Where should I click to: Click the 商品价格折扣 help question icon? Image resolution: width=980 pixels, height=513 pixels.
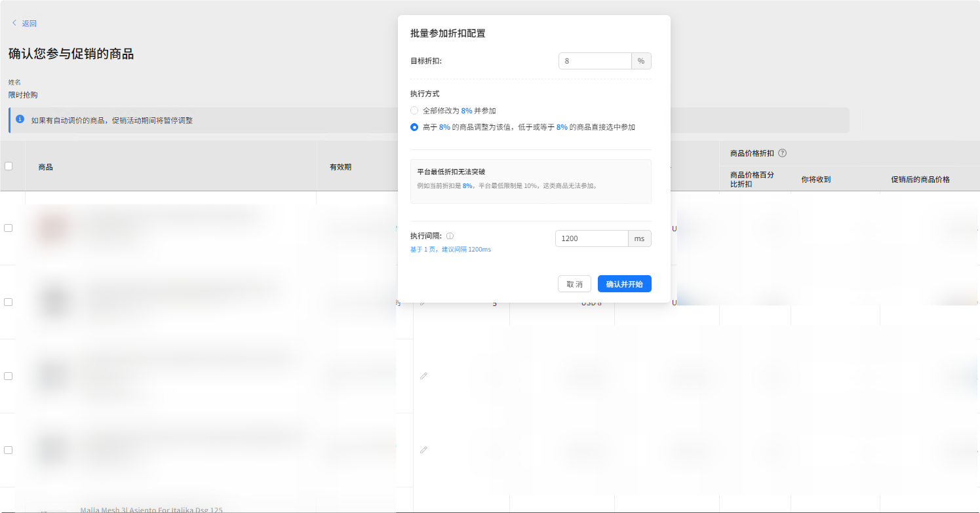[x=782, y=153]
